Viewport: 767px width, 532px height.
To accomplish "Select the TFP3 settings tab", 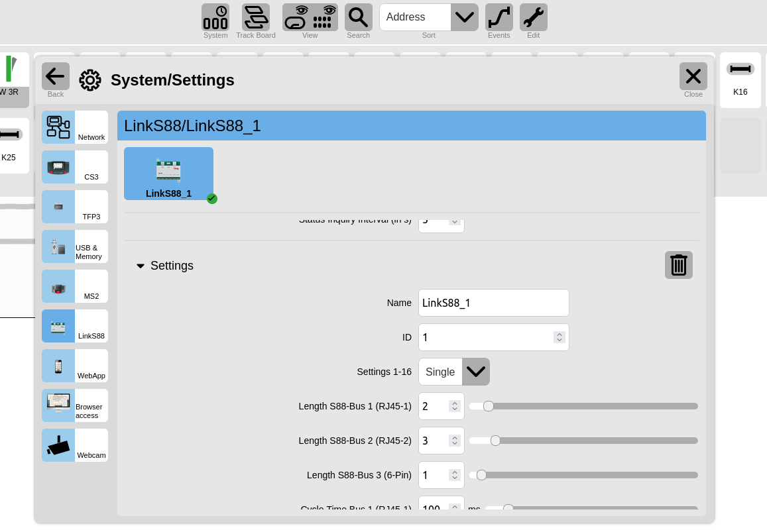I will (75, 207).
